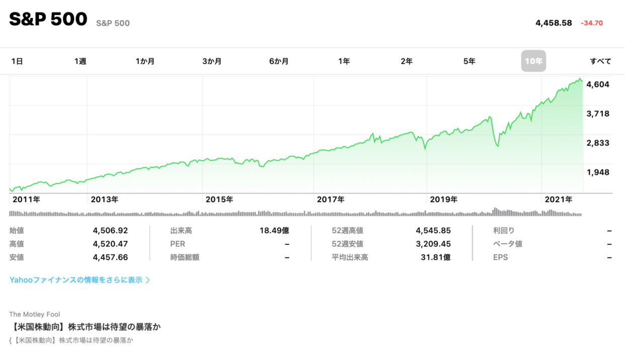
Task: Click the 2019年 x-axis label
Action: click(x=443, y=199)
